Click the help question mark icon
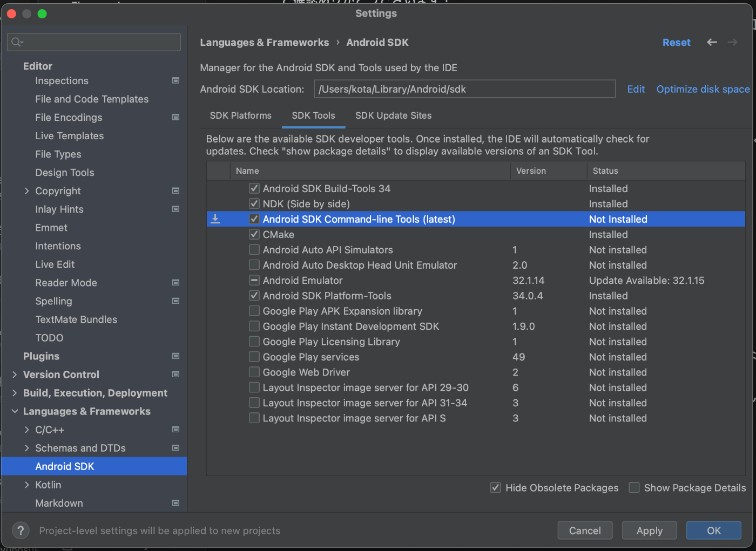Viewport: 756px width, 551px height. (x=21, y=530)
